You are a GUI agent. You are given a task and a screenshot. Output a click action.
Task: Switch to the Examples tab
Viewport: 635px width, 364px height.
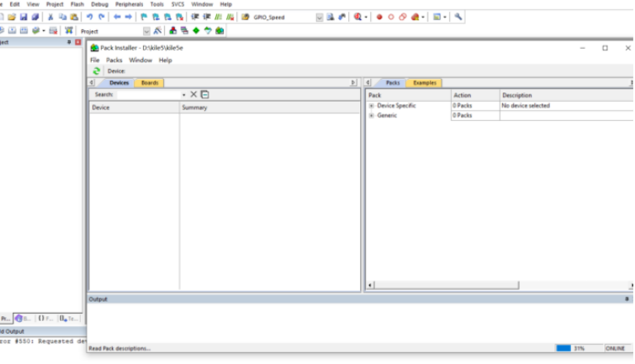pos(424,82)
